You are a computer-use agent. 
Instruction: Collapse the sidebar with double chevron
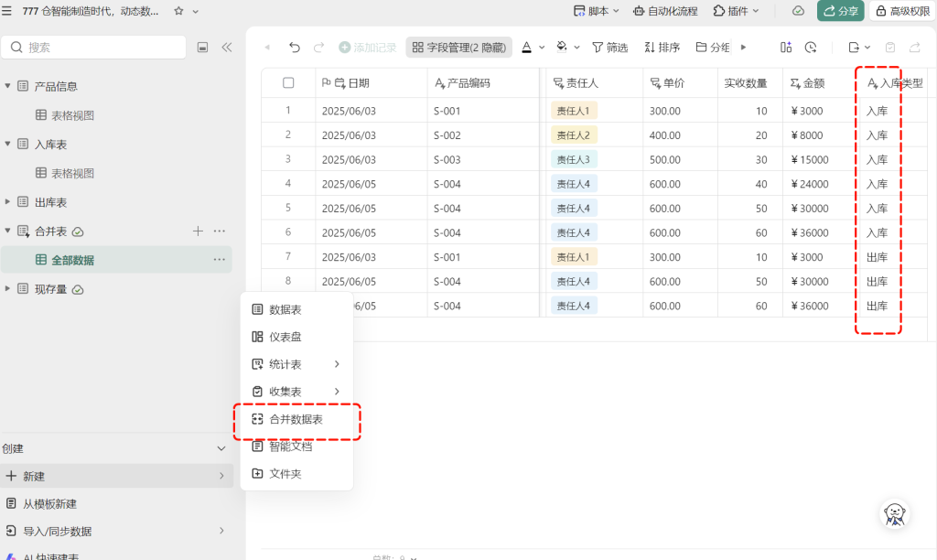pos(227,48)
